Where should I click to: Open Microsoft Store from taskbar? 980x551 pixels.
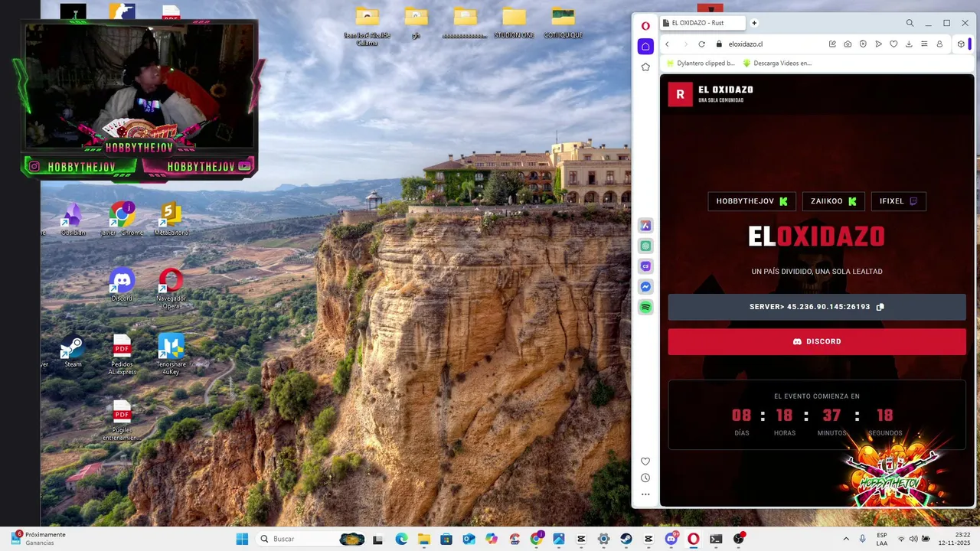click(446, 539)
